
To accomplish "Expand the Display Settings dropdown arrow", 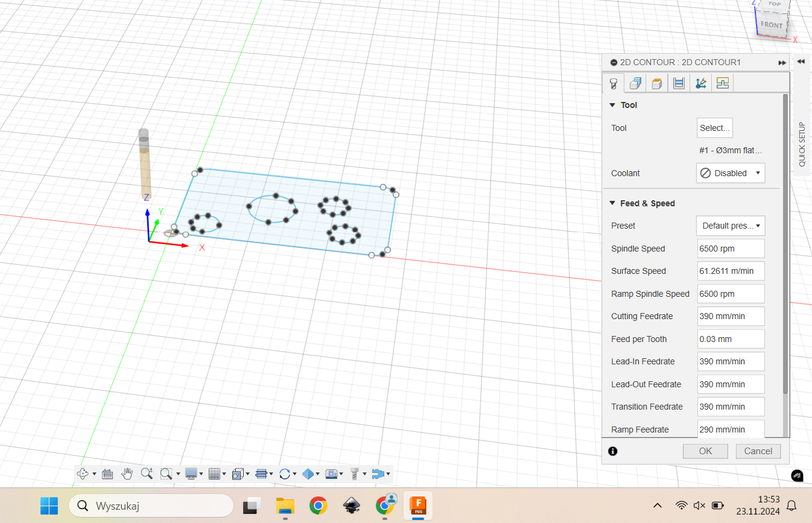I will click(x=201, y=474).
